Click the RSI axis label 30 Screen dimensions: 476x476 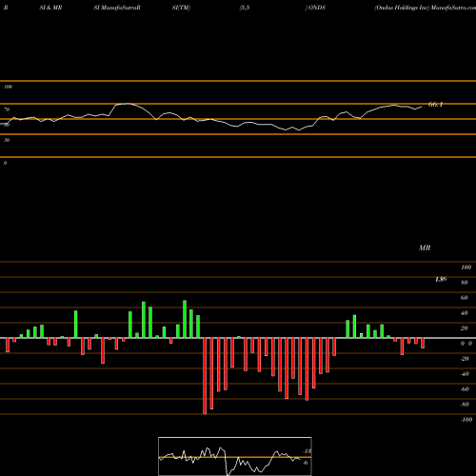pos(7,140)
